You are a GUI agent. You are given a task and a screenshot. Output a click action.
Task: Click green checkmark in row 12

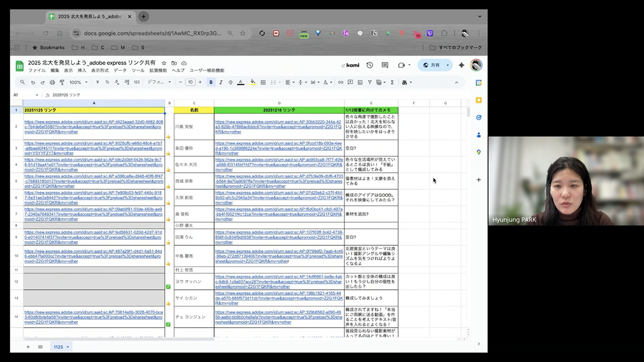pyautogui.click(x=168, y=287)
